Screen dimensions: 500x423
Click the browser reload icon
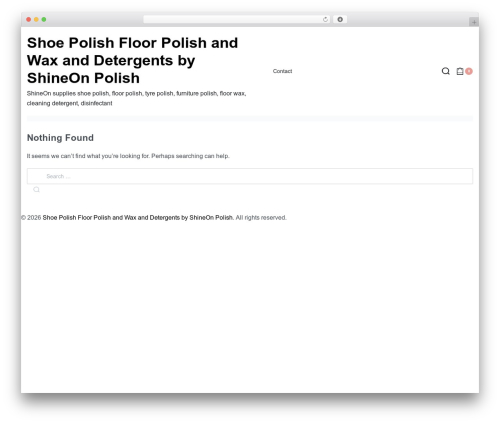tap(325, 20)
